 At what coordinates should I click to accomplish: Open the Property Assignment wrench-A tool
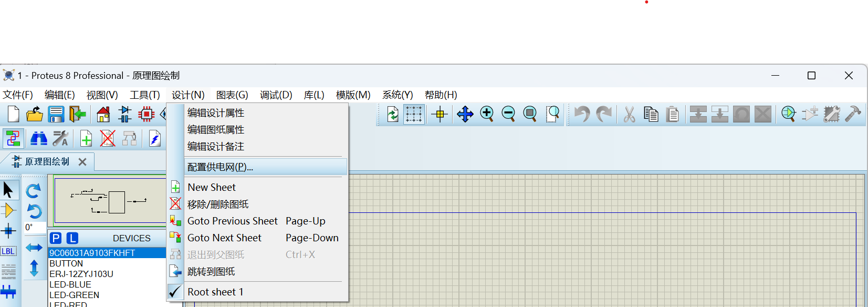point(60,139)
